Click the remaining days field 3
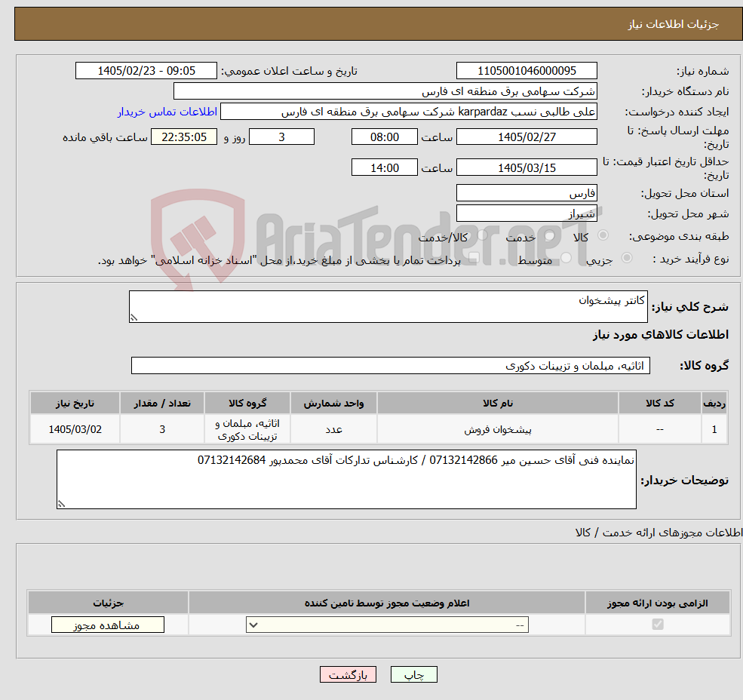Image resolution: width=743 pixels, height=700 pixels. pyautogui.click(x=281, y=137)
